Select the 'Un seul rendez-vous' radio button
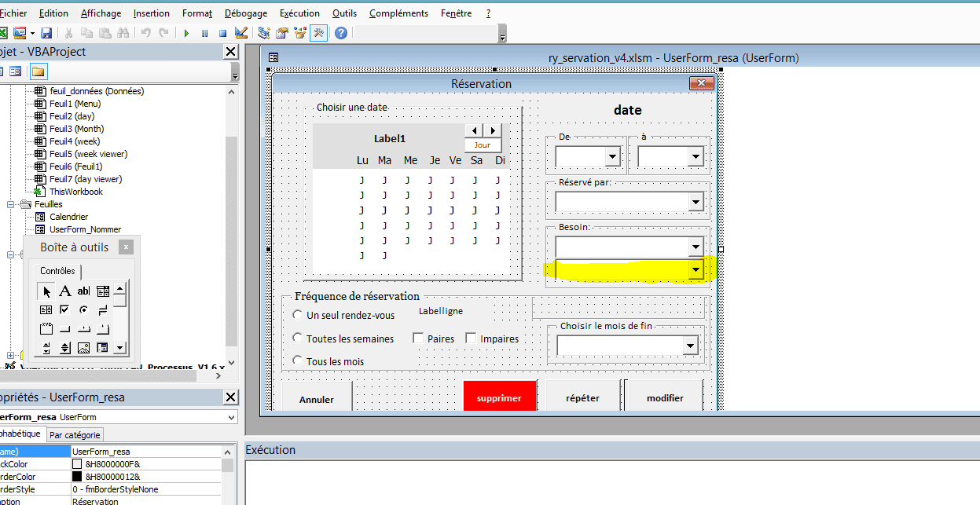Image resolution: width=980 pixels, height=505 pixels. point(297,315)
